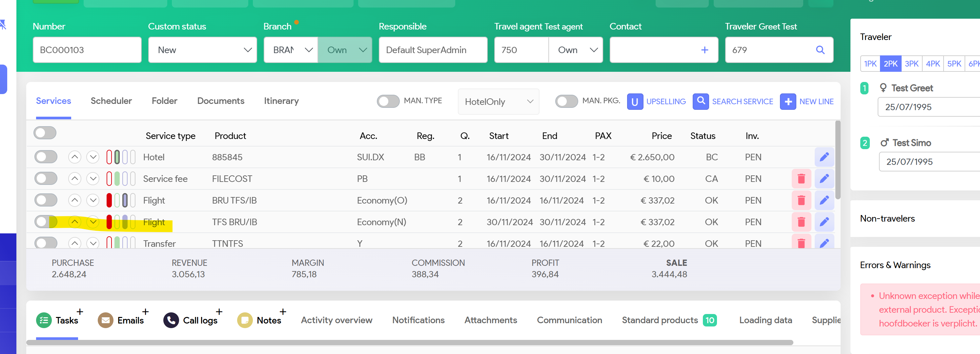
Task: Enable the Hotel row toggle switch
Action: [46, 157]
